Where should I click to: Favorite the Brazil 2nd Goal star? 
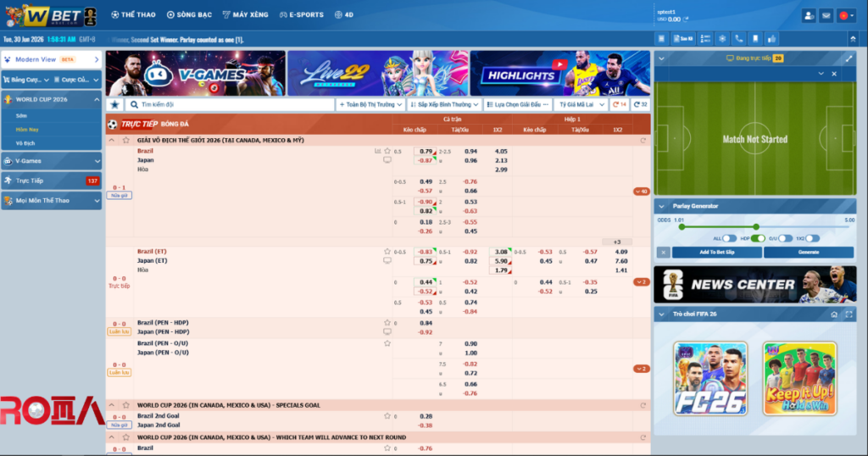[387, 415]
